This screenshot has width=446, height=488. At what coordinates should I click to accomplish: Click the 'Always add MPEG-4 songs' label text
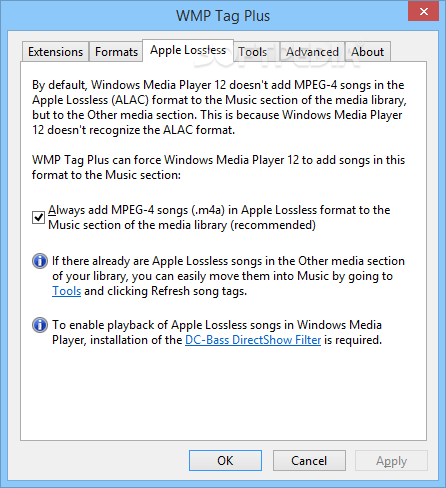(219, 217)
